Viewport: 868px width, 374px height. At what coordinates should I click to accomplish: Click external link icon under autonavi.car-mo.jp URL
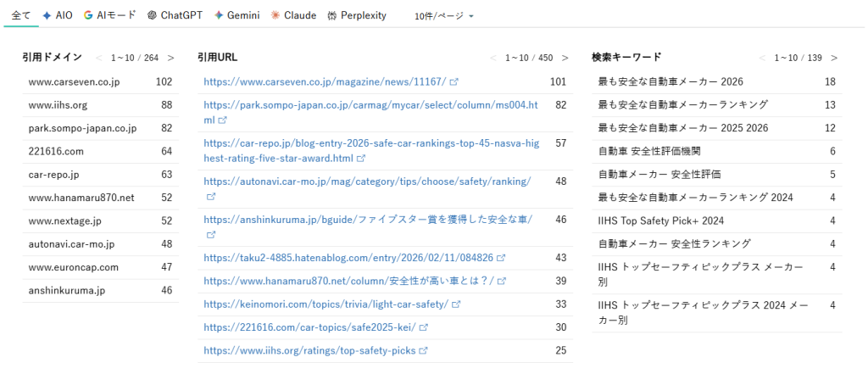211,195
